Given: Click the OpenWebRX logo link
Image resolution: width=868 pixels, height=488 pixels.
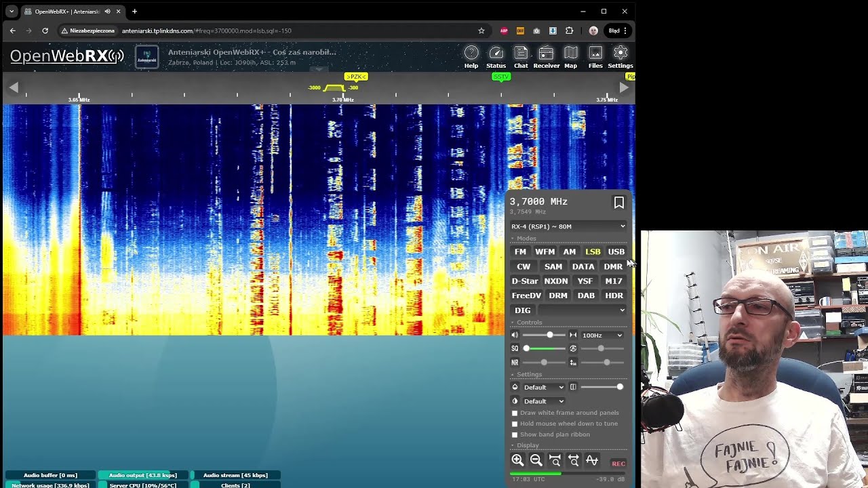Looking at the screenshot, I should click(67, 56).
